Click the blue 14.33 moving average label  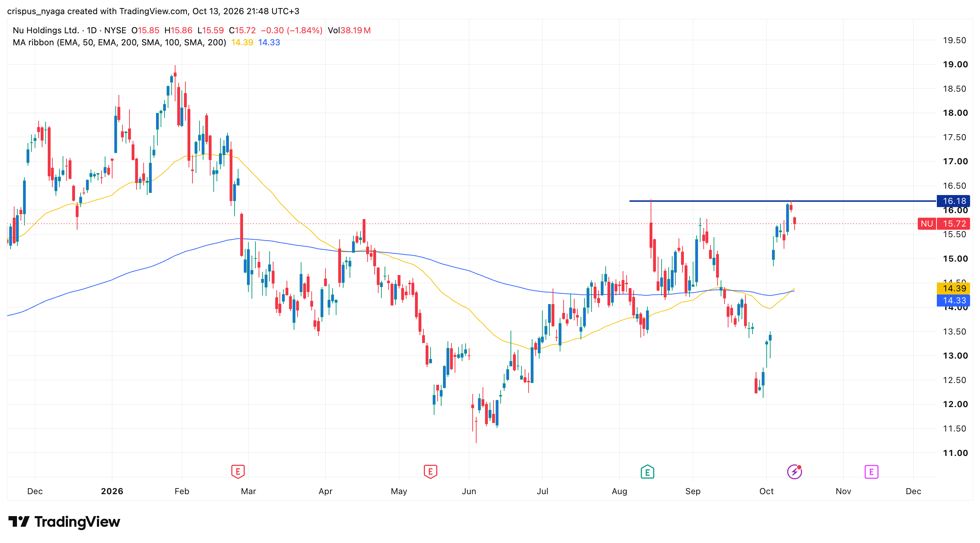coord(953,300)
